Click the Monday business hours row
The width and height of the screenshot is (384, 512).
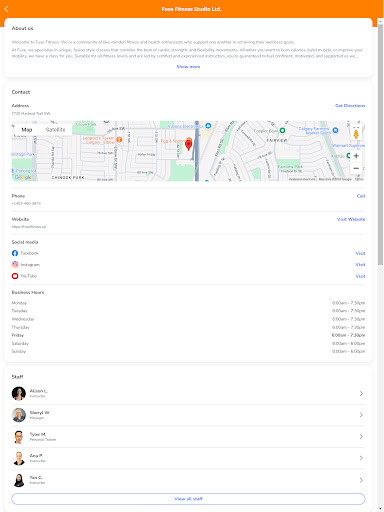[188, 303]
